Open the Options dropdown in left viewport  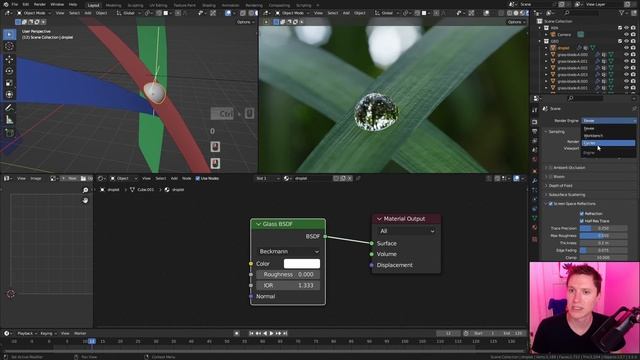pos(245,22)
